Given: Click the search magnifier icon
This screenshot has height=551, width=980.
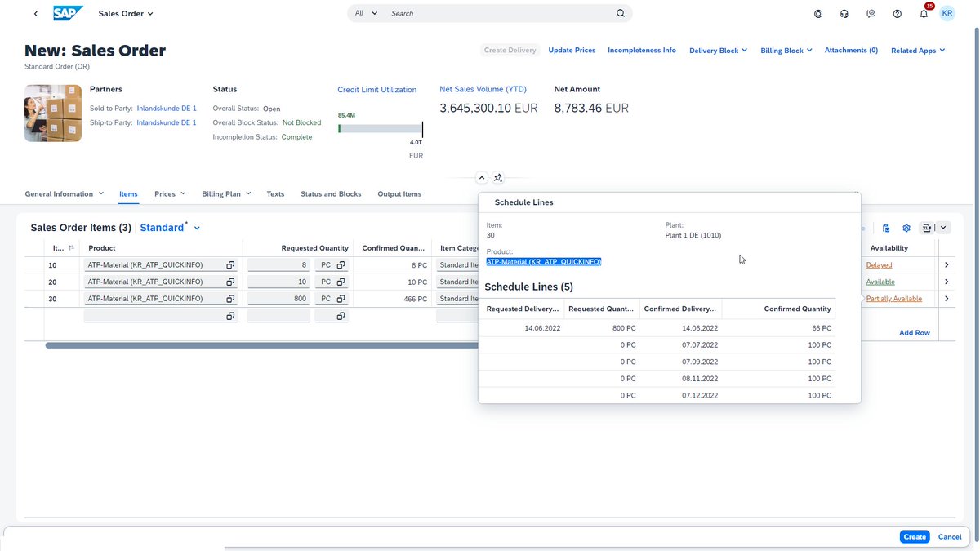Looking at the screenshot, I should [621, 13].
